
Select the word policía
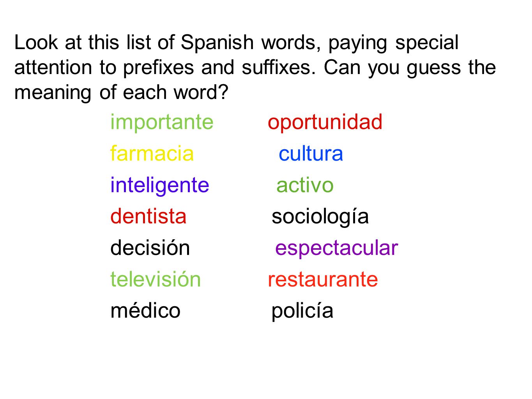tap(302, 311)
